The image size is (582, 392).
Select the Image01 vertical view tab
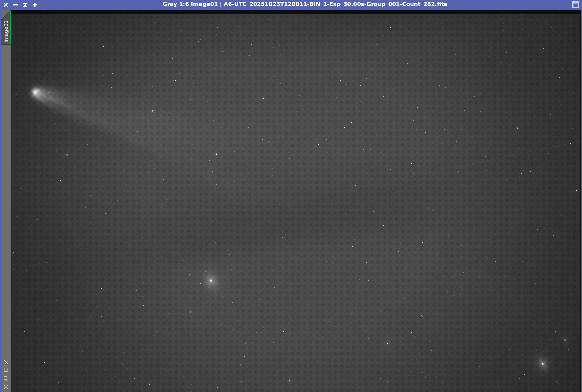(x=6, y=31)
